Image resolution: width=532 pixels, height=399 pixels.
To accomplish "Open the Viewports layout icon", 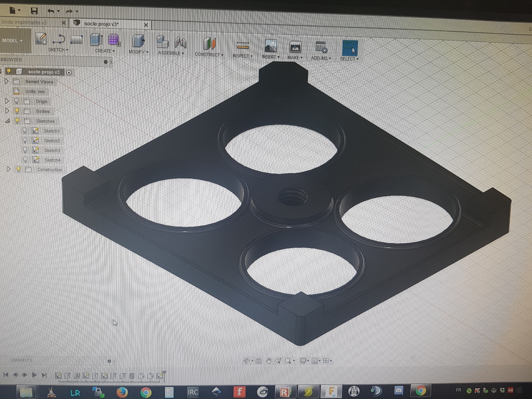I will (x=326, y=361).
